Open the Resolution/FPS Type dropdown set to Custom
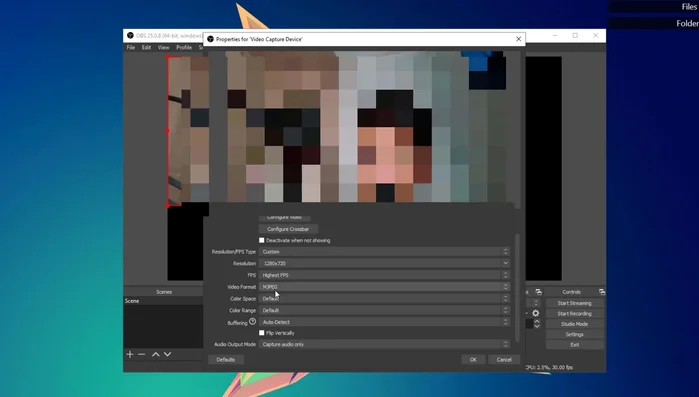The height and width of the screenshot is (397, 699). coord(384,252)
